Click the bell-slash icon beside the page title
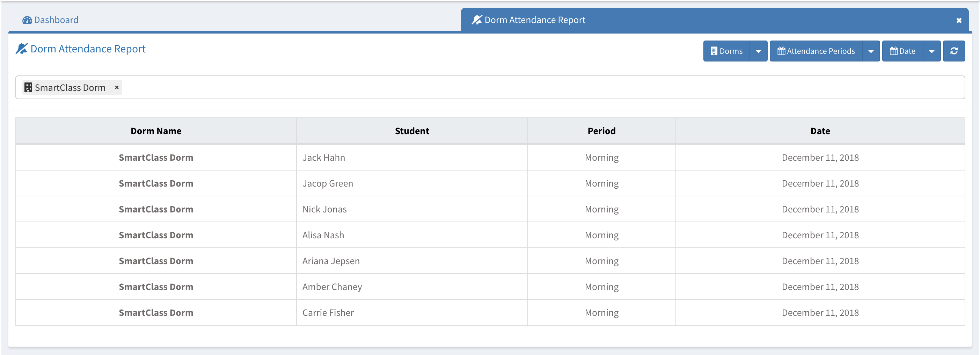 [x=22, y=49]
